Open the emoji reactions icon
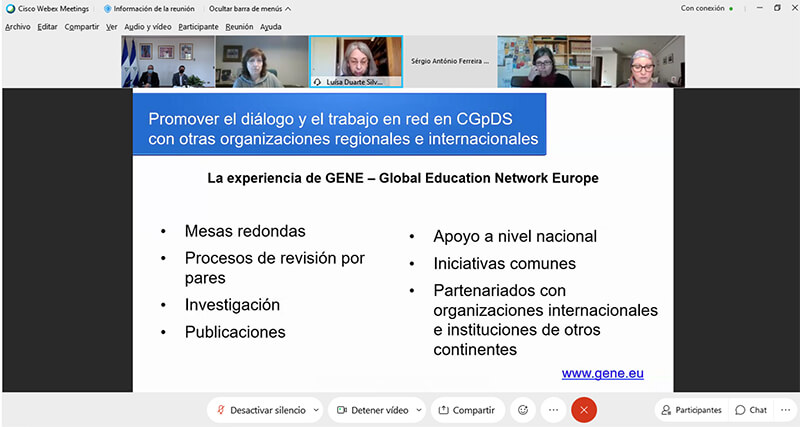This screenshot has height=427, width=800. [523, 410]
